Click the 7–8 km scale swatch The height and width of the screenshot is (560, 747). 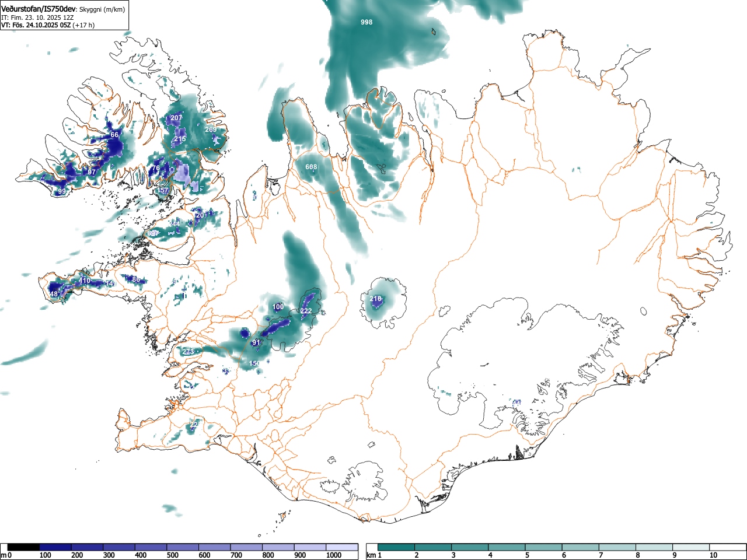tap(617, 547)
